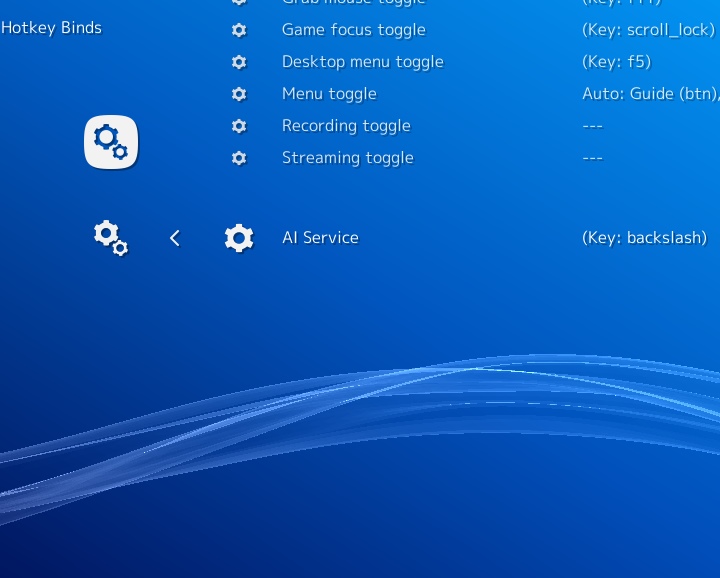Click the gear icon beside Recording toggle
Screen dimensions: 720x578
(239, 126)
